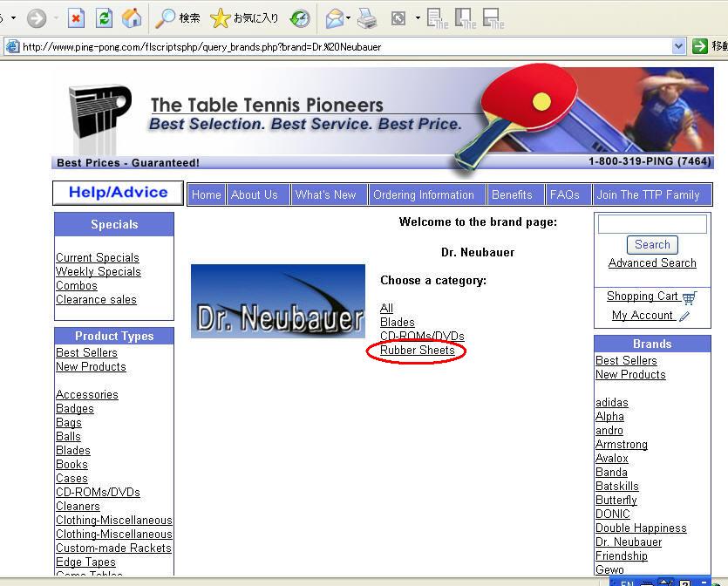Stop page loading with the red X icon
728x586 pixels.
click(x=76, y=18)
